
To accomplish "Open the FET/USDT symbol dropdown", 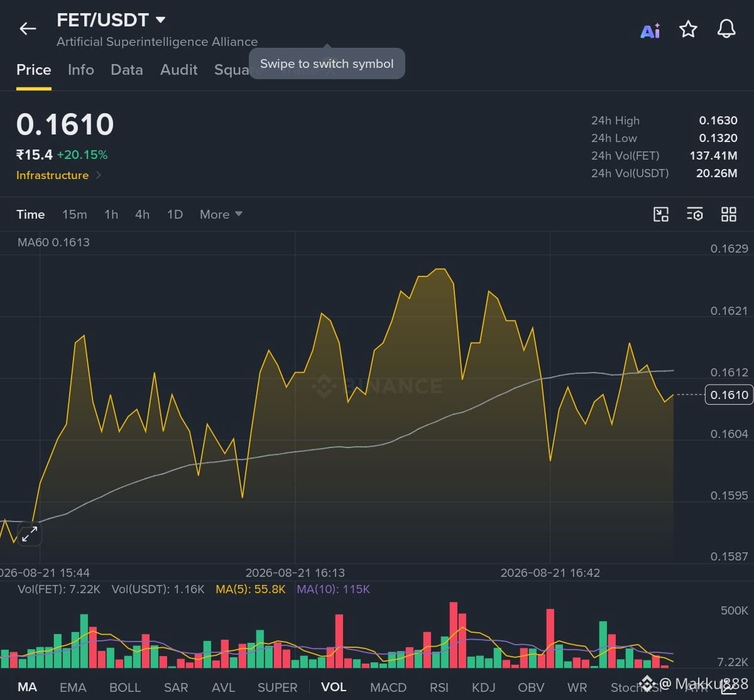I will tap(161, 20).
